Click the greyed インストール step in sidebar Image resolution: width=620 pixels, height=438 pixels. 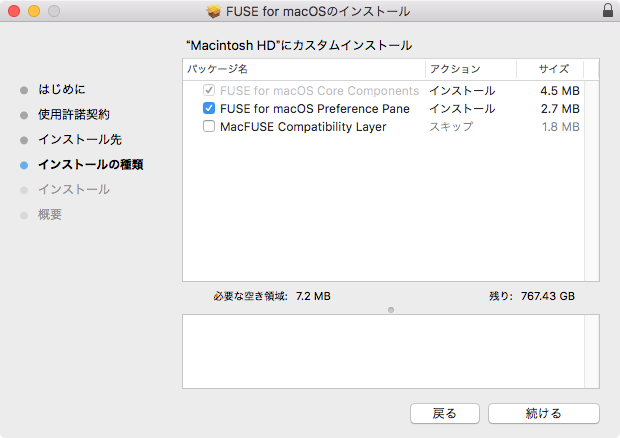(x=74, y=190)
